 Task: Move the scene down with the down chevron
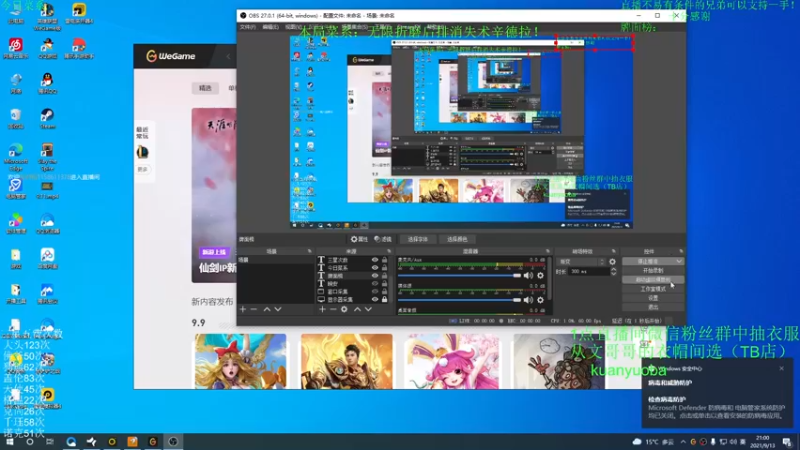coord(278,309)
